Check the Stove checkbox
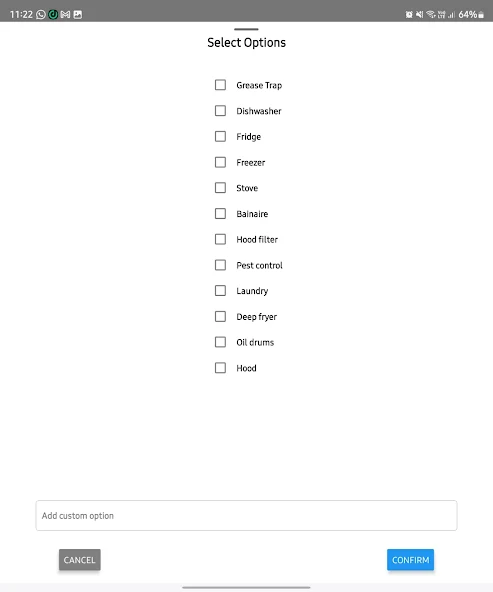 [x=220, y=188]
